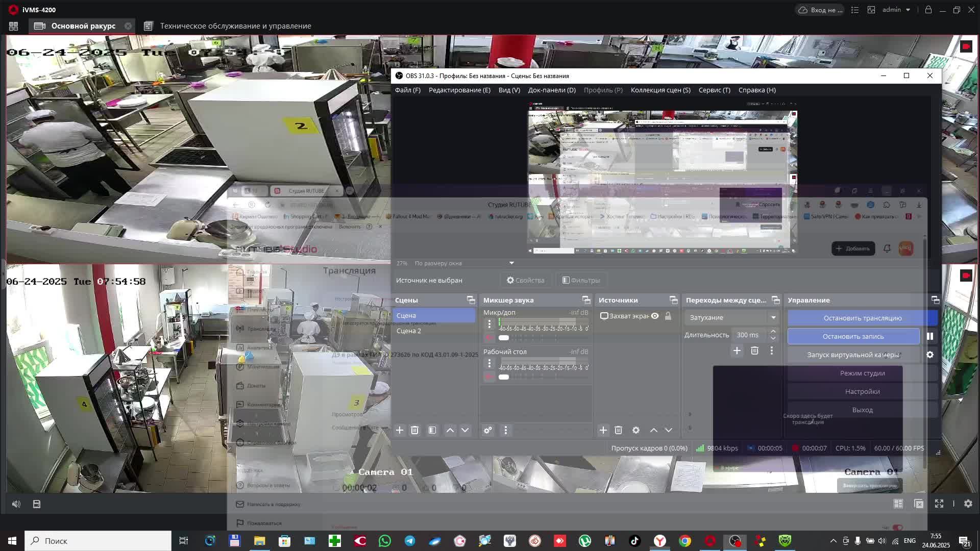Add a new scene with plus icon

(400, 430)
